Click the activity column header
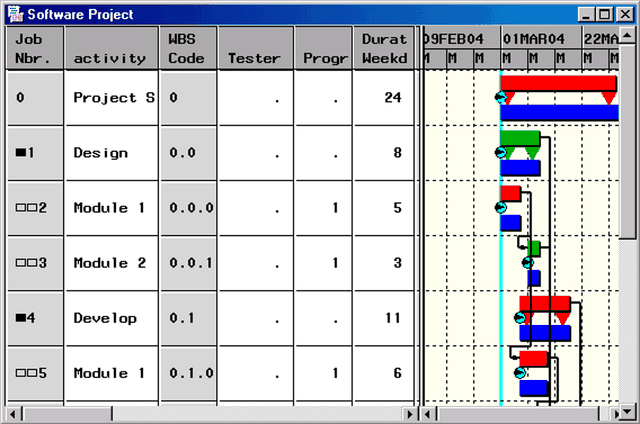640x424 pixels. point(110,48)
